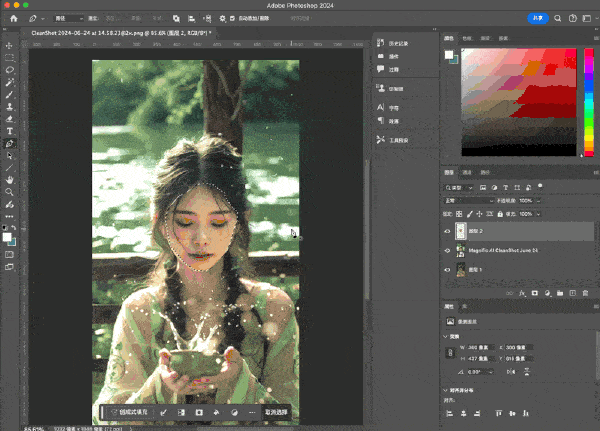Select the Brush tool

pyautogui.click(x=9, y=95)
